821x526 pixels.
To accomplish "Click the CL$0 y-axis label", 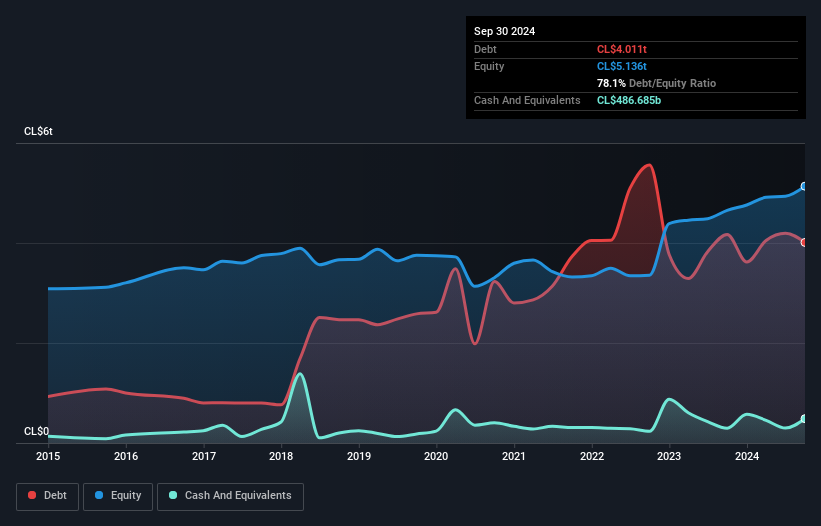I will [36, 431].
